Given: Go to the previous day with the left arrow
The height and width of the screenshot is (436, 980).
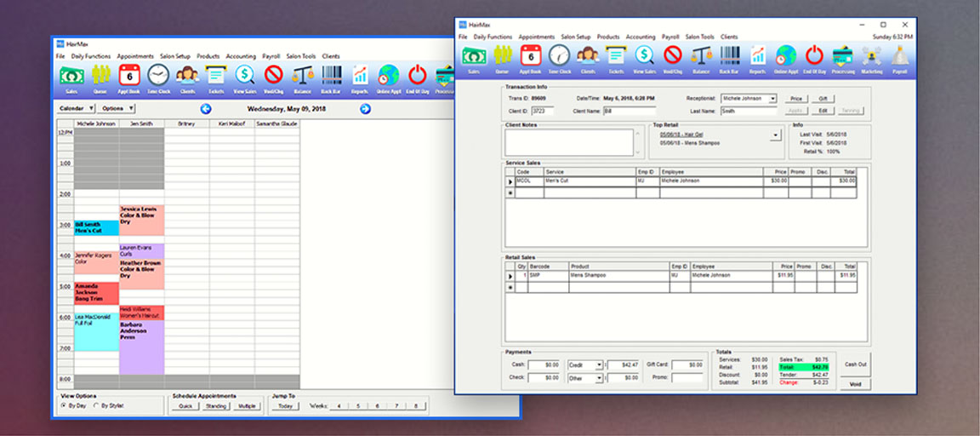Looking at the screenshot, I should click(206, 109).
